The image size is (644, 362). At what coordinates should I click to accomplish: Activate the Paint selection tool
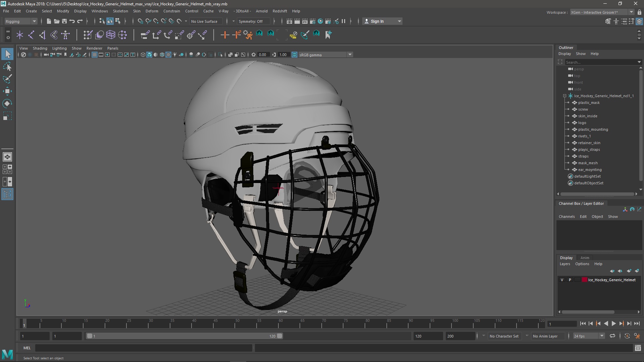(7, 79)
